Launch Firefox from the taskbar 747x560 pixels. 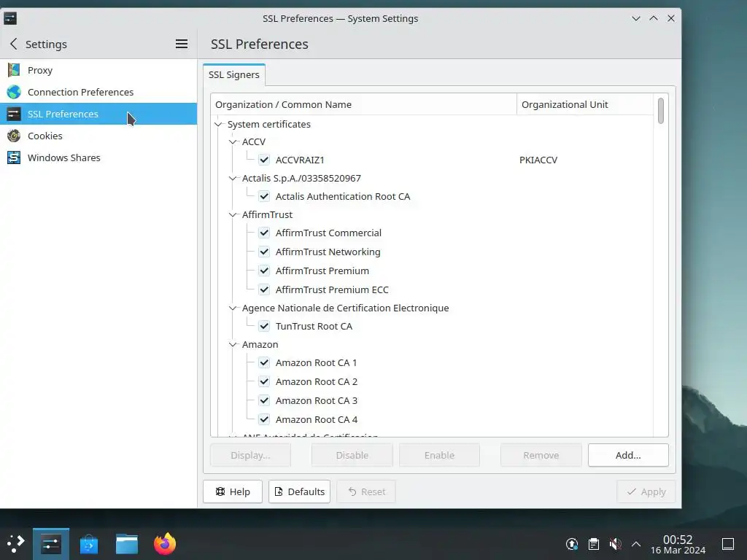165,544
